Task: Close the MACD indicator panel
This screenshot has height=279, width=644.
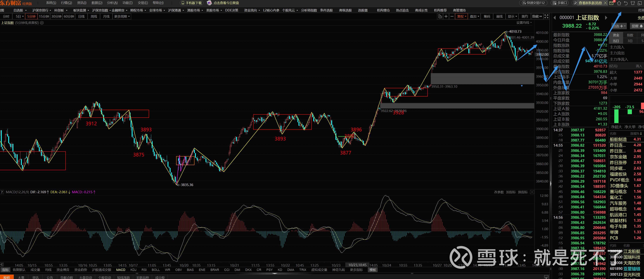Action: [532, 192]
